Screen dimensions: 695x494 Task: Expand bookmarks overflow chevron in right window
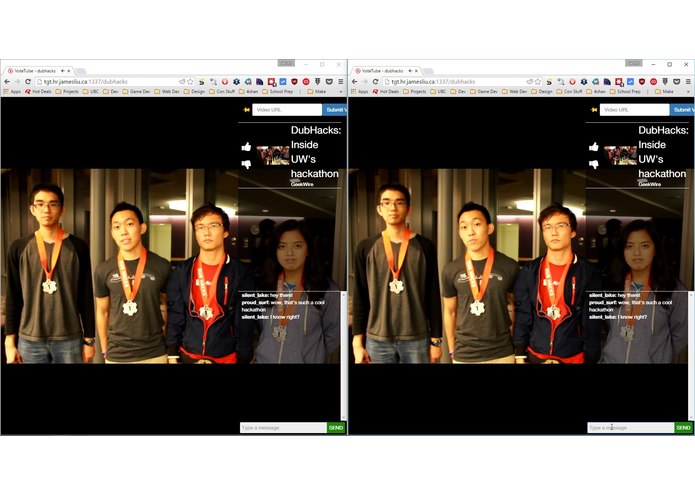point(688,91)
